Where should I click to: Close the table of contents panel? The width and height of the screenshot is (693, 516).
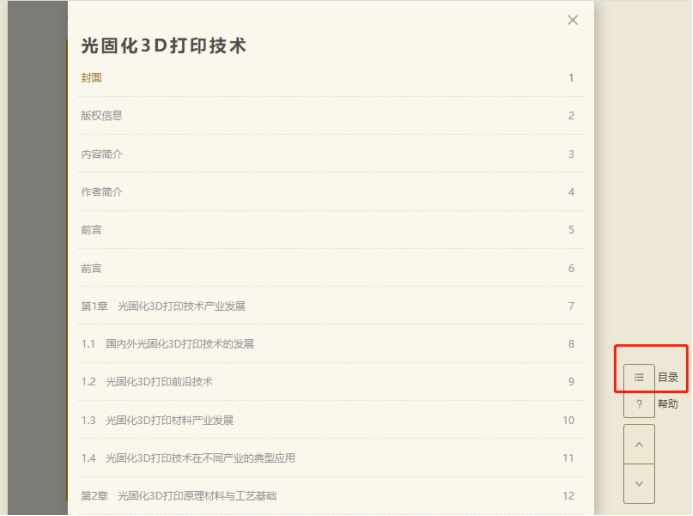[x=572, y=20]
